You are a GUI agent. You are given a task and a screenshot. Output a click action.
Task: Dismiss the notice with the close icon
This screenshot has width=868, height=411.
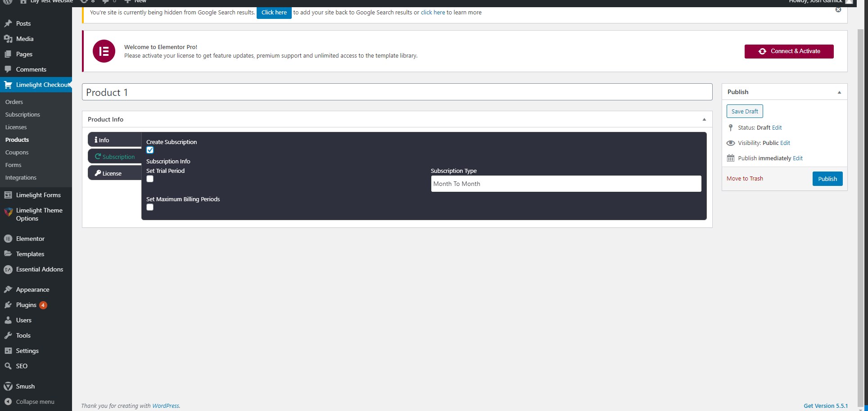pyautogui.click(x=838, y=9)
